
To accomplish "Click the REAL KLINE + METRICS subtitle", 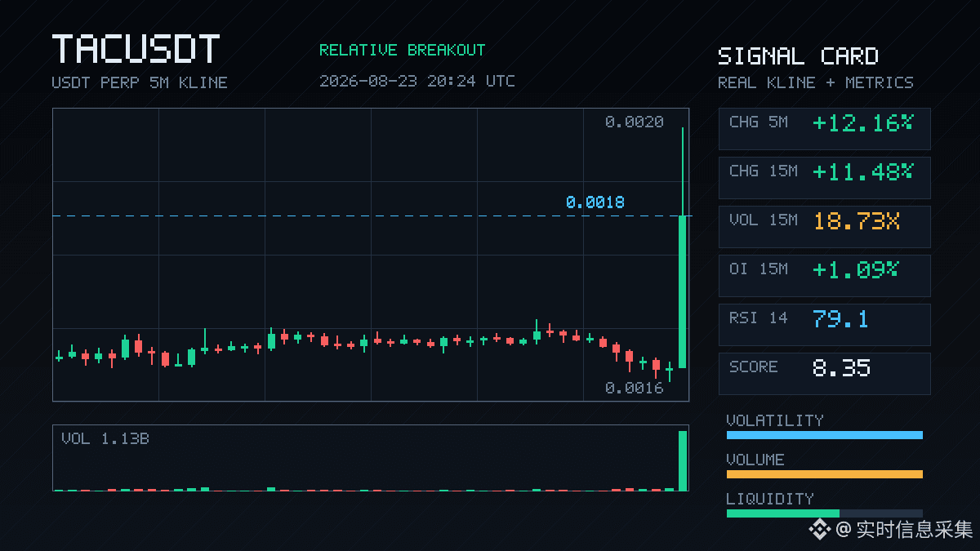I will (x=816, y=82).
